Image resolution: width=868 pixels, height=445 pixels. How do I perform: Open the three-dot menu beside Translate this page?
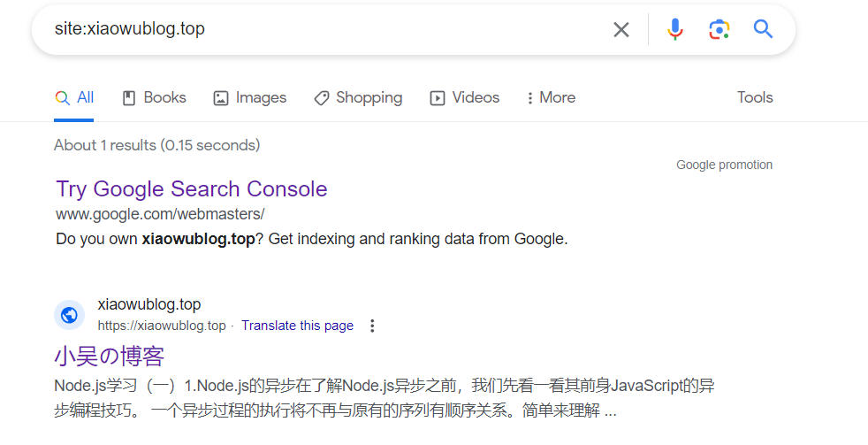372,326
